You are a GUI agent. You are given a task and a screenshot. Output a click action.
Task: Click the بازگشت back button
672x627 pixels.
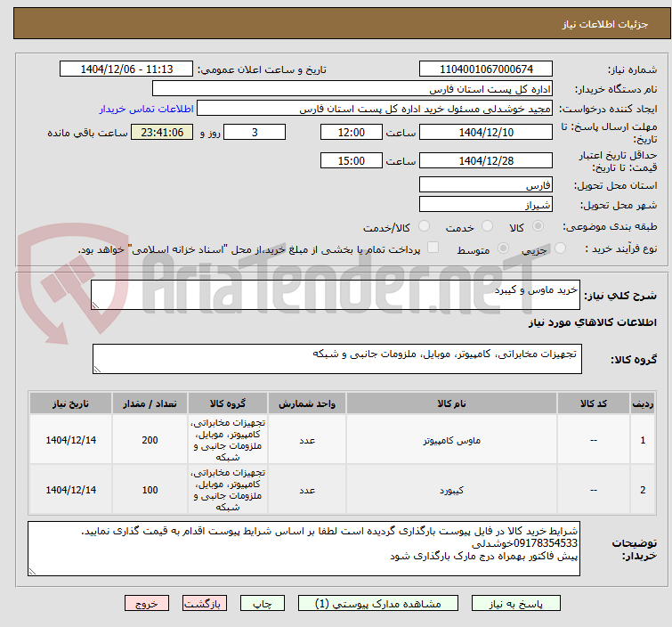click(205, 604)
